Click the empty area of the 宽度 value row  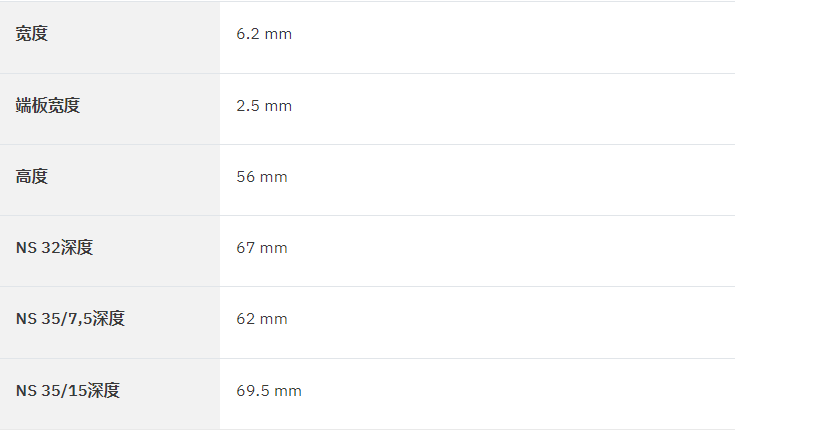[513, 37]
